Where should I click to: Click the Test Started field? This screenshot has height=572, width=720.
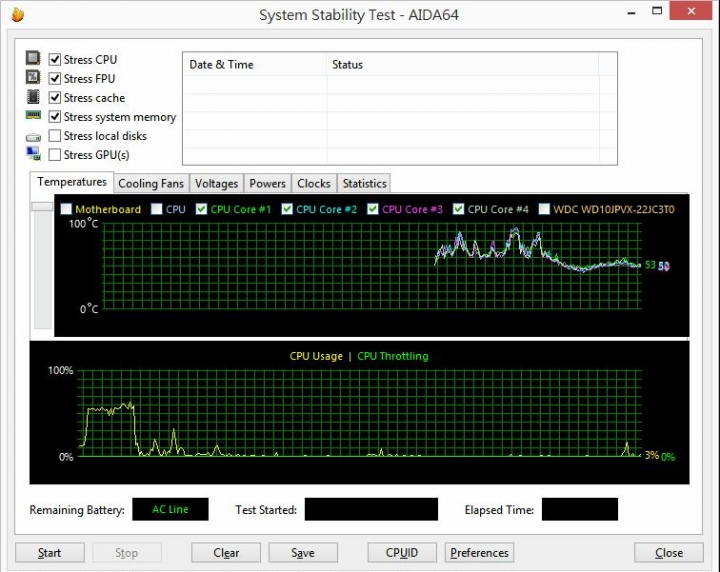coord(371,509)
